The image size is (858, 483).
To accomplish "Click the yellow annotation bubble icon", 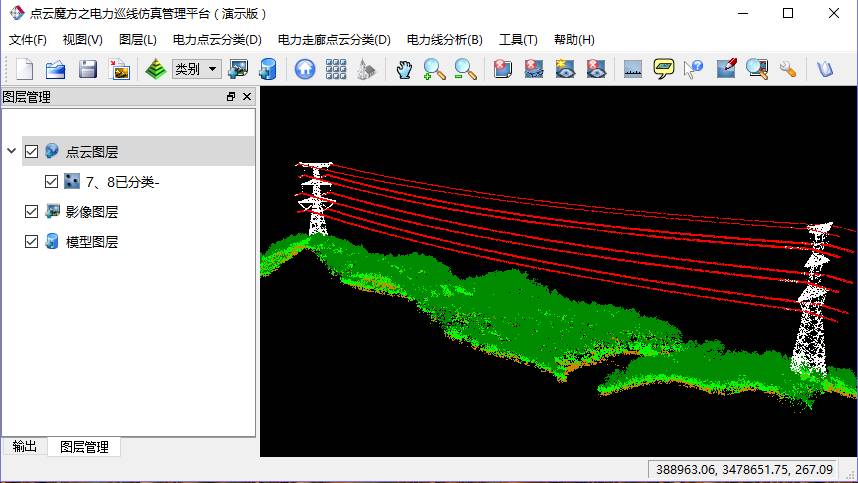I will pyautogui.click(x=663, y=69).
